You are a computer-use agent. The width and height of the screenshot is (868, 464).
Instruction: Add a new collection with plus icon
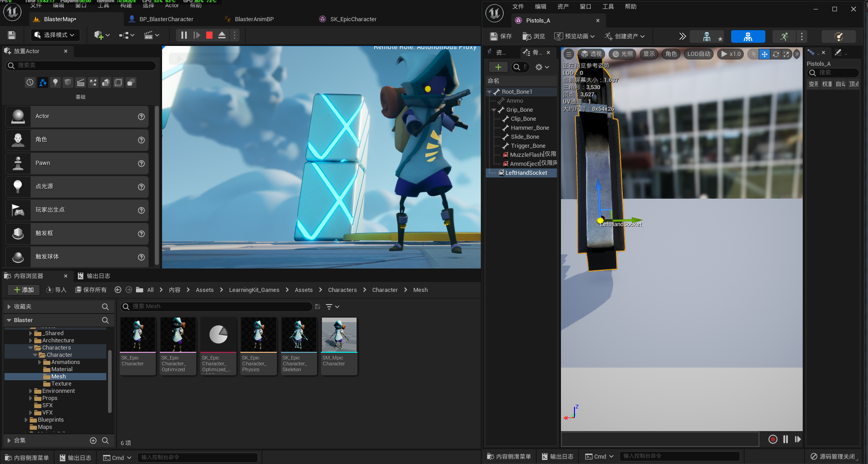[x=93, y=441]
